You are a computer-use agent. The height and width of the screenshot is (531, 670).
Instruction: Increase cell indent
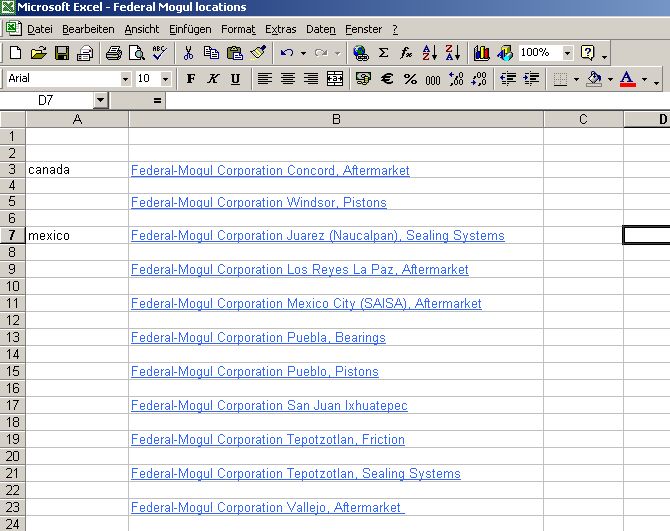(531, 79)
